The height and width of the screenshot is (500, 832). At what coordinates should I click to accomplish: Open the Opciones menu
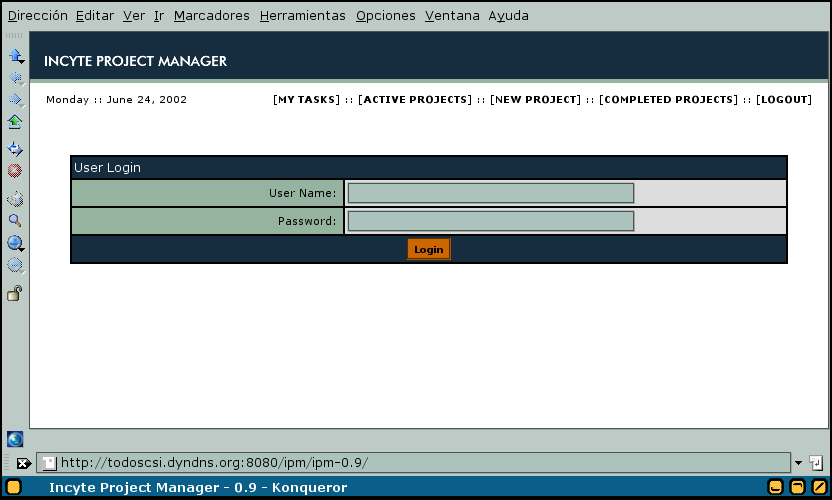[386, 16]
